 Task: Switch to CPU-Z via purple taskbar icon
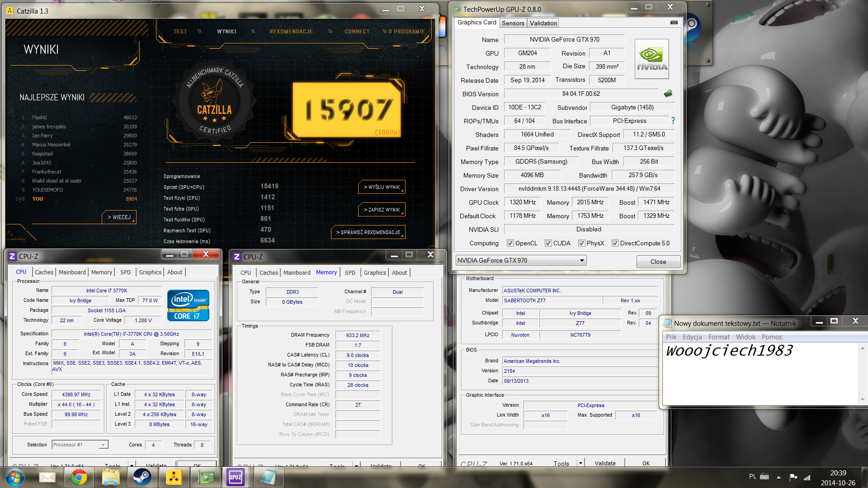pos(236,477)
